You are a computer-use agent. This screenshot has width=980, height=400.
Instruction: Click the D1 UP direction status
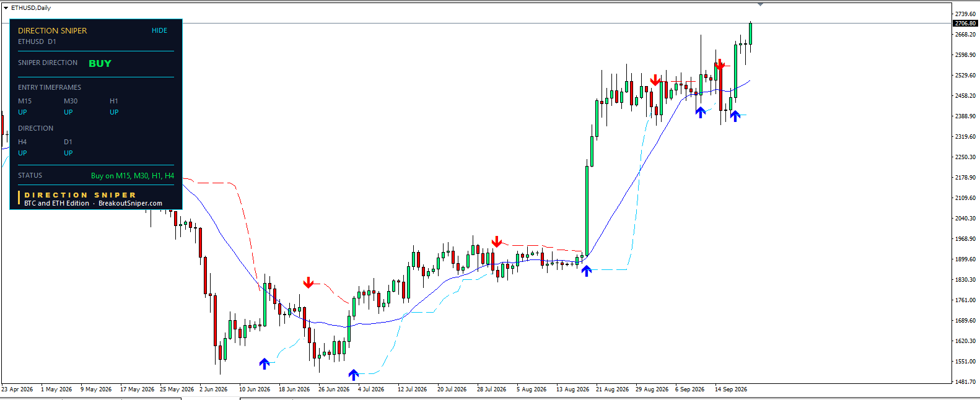68,153
